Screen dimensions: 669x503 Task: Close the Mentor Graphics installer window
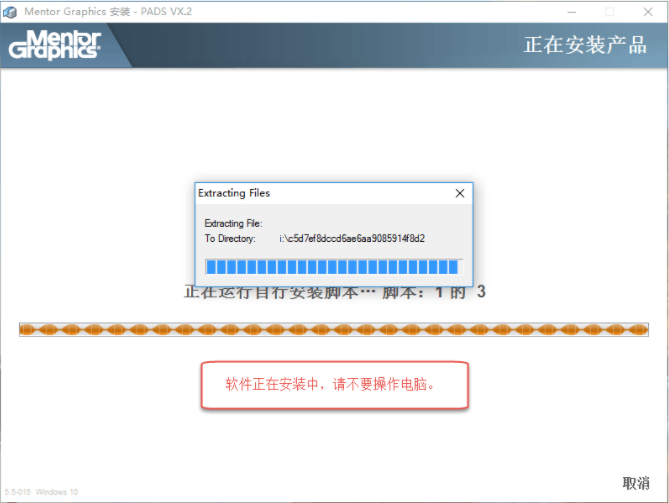[x=648, y=12]
